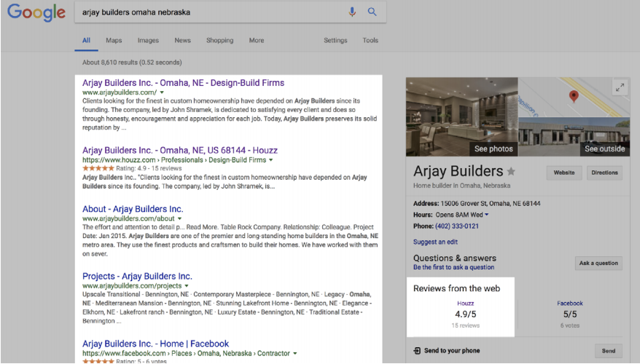Open dropdown arrow next to www.arjaybuilders.com/about

click(180, 218)
